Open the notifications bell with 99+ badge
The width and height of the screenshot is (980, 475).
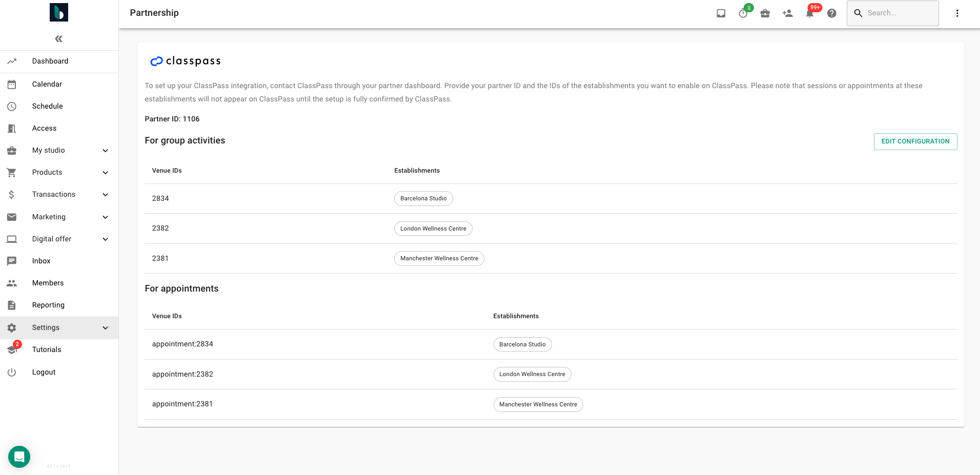point(809,13)
